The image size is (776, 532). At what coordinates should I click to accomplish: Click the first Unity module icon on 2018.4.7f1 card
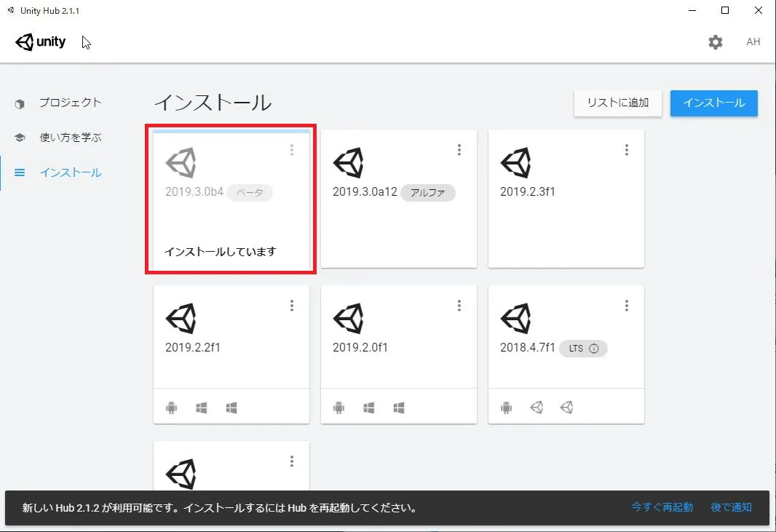tap(537, 408)
